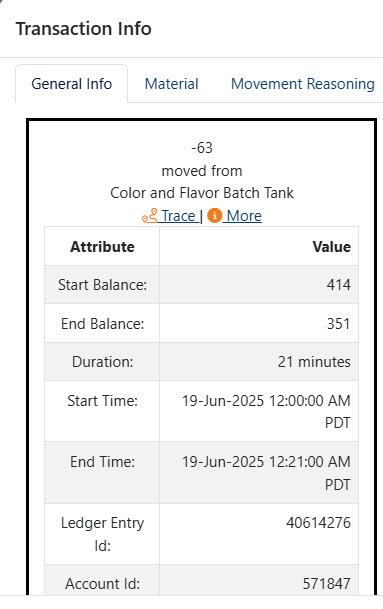Switch to the Material tab
This screenshot has height=609, width=383.
tap(171, 84)
